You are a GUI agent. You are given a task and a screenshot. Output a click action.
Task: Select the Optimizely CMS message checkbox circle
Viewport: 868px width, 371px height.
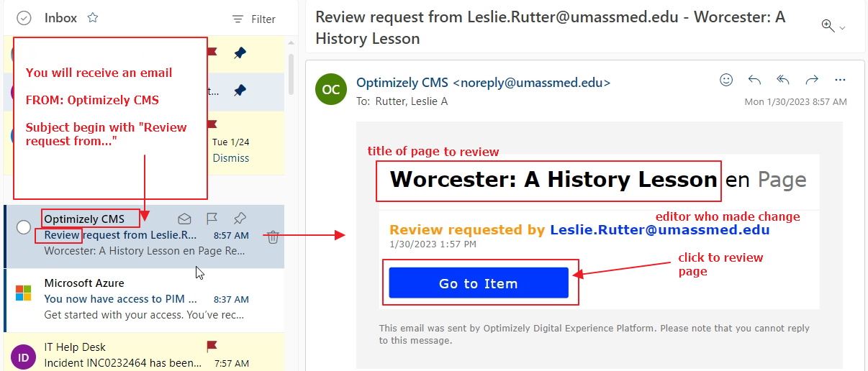click(x=24, y=227)
